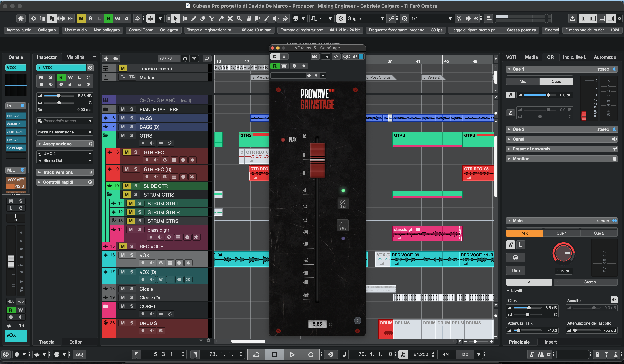Click the AQ button in transport bar

79,355
